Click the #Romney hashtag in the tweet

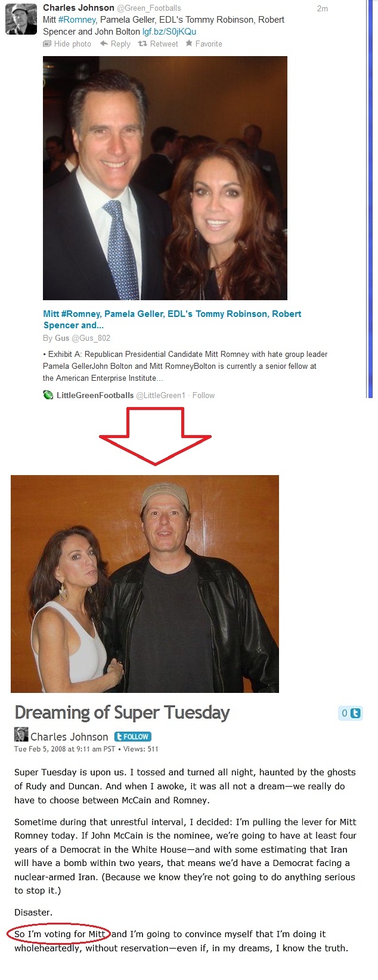[x=77, y=20]
